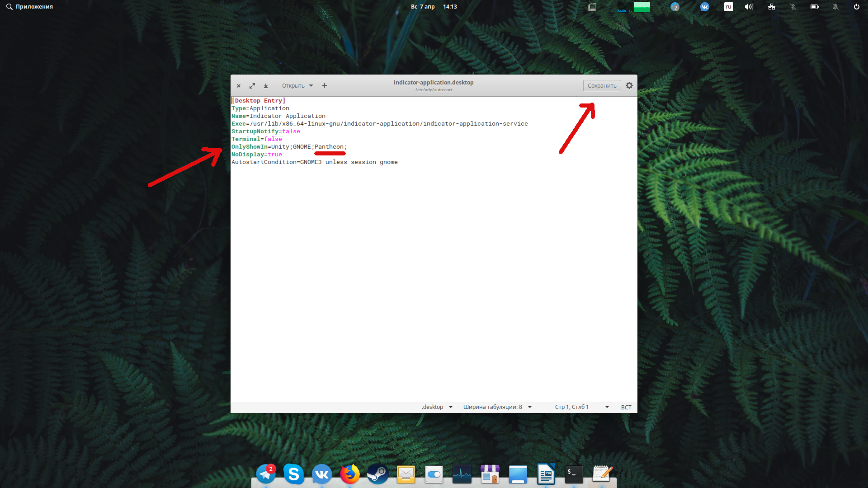Click the [Desktop Entry] line
This screenshot has height=488, width=868.
[x=259, y=101]
